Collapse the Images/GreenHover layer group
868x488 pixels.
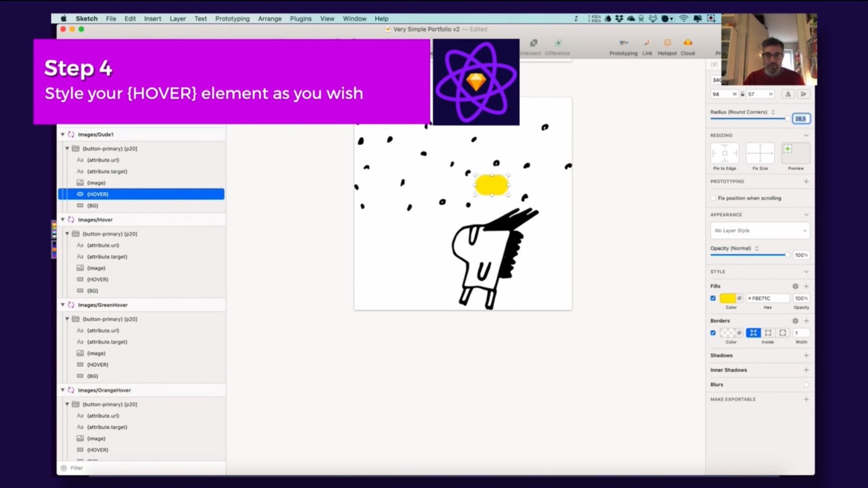coord(63,305)
